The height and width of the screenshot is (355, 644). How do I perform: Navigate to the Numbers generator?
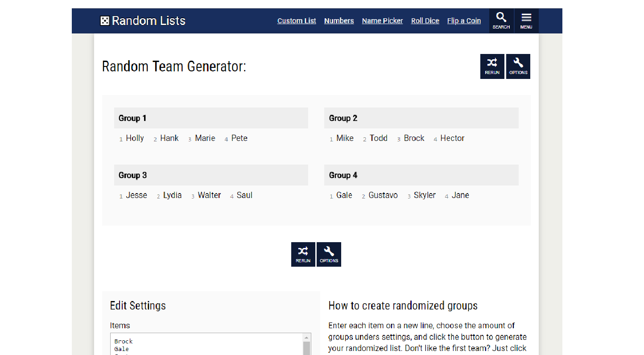point(339,21)
